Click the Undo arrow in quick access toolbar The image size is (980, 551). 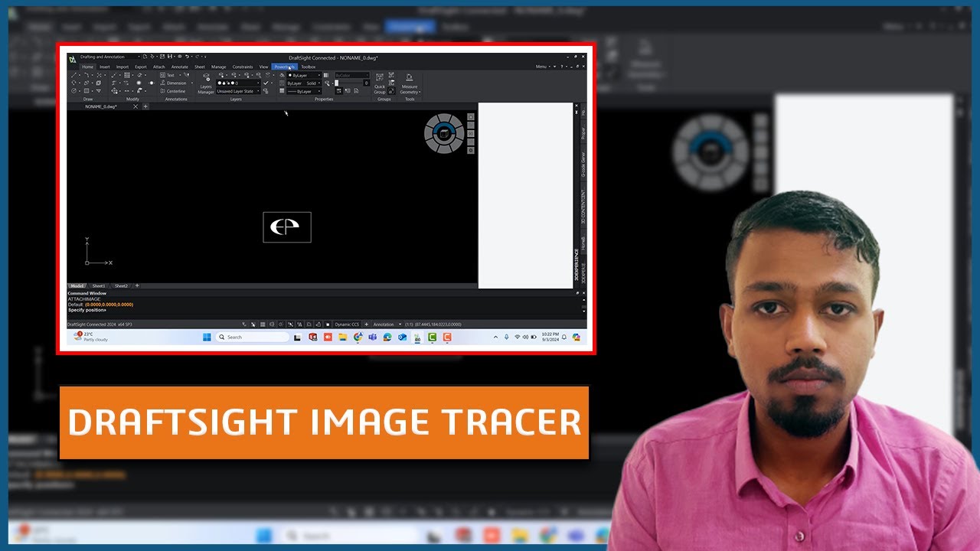click(187, 57)
